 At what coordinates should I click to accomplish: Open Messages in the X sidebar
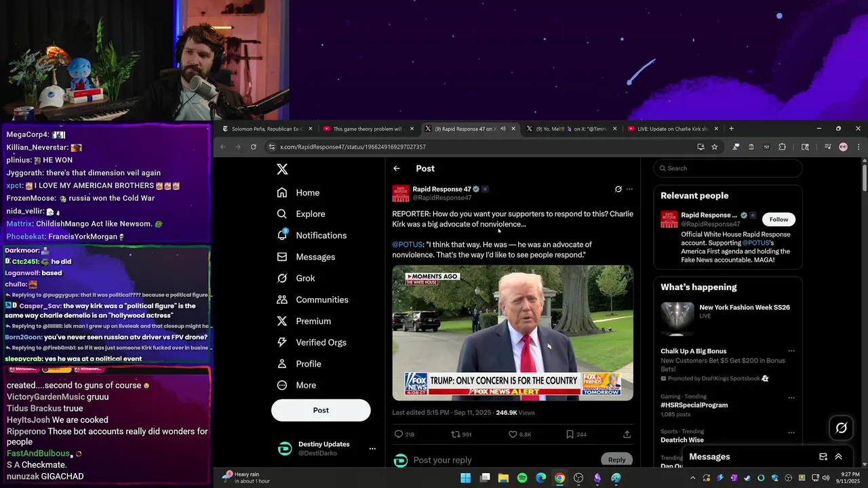(306, 257)
